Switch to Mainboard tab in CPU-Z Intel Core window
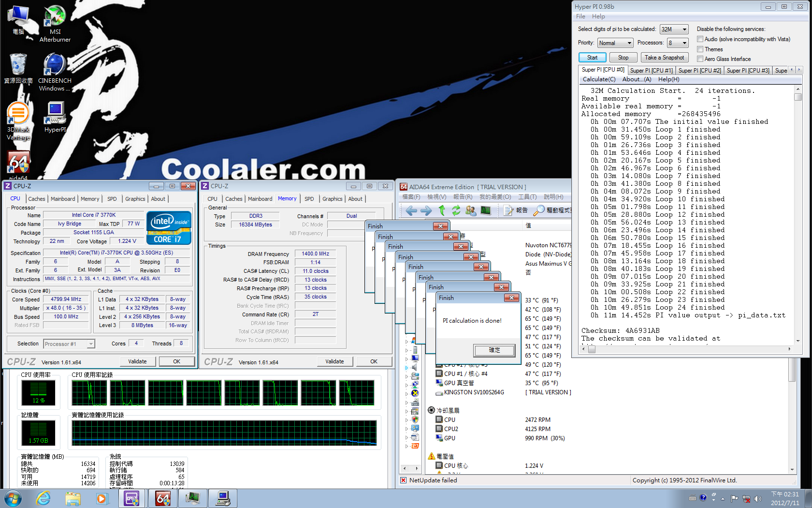Screen dimensions: 812x508 click(x=63, y=199)
